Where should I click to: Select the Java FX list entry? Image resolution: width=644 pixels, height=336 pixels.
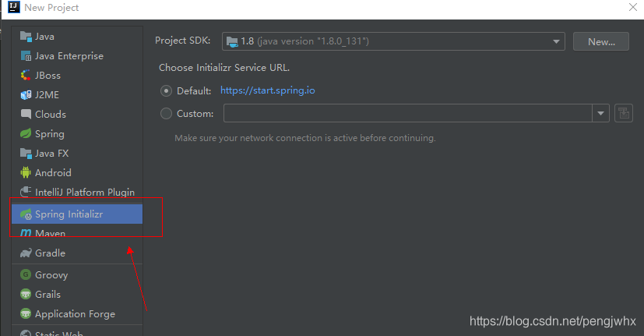(77, 154)
